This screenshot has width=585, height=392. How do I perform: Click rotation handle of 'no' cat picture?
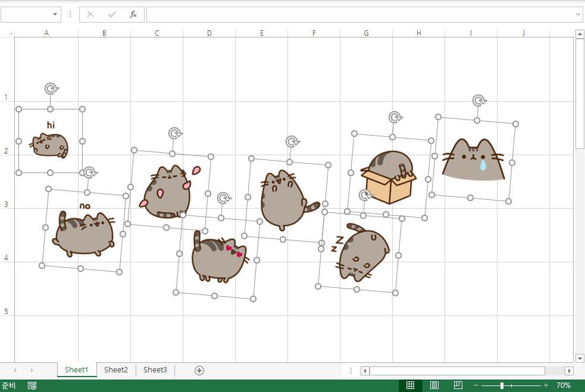(89, 173)
